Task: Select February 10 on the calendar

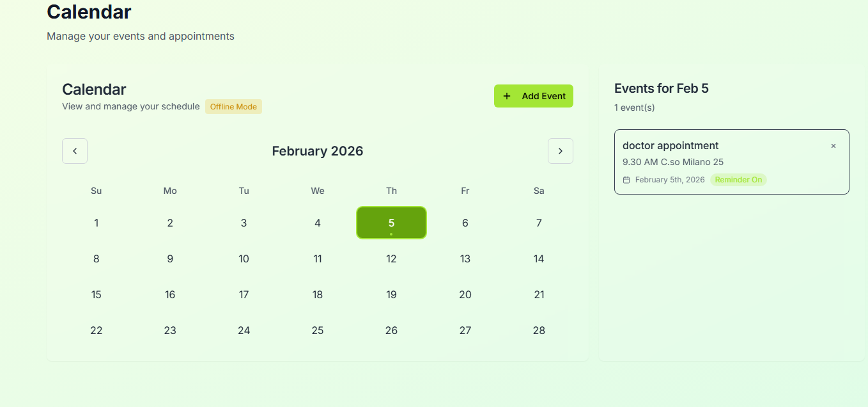Action: [x=244, y=259]
